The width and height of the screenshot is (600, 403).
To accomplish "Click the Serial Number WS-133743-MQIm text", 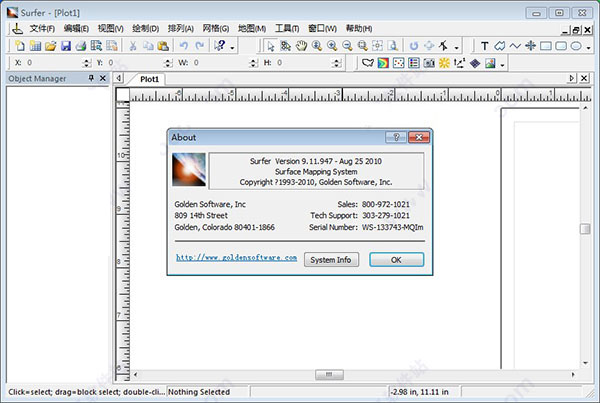I will (393, 227).
